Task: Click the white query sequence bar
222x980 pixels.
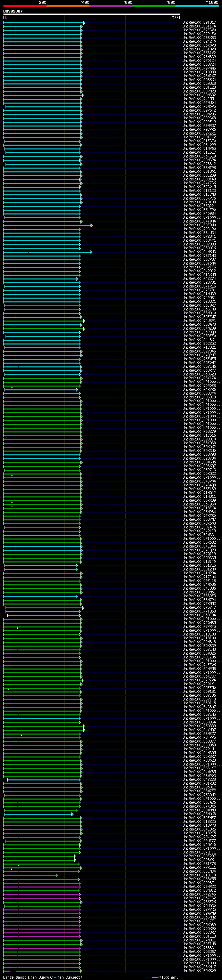Action: click(92, 14)
